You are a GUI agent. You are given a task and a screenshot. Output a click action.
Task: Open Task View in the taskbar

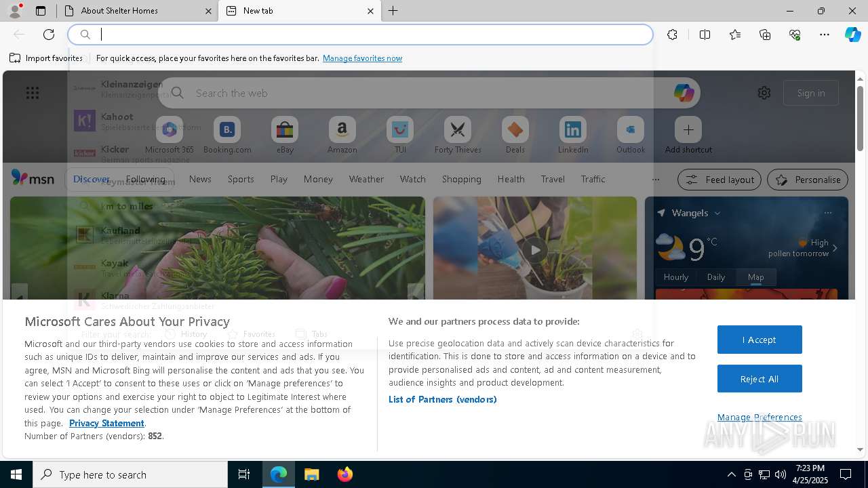(x=244, y=474)
